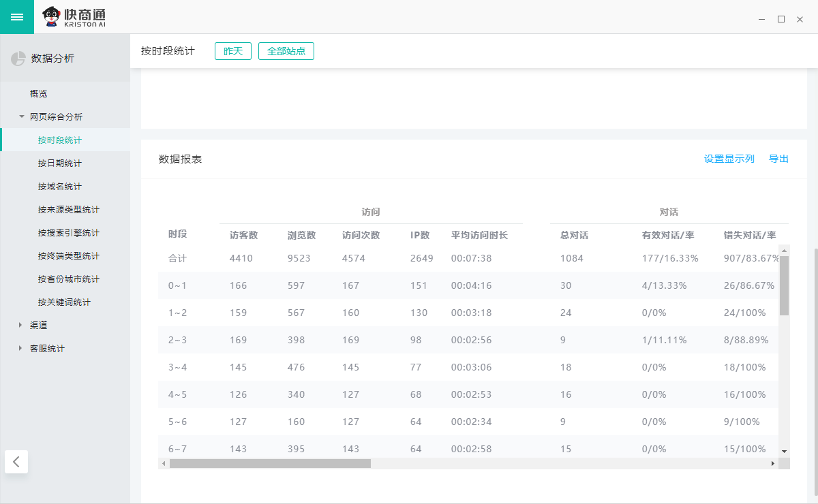This screenshot has width=818, height=504.
Task: Open the hamburger menu button
Action: tap(17, 17)
